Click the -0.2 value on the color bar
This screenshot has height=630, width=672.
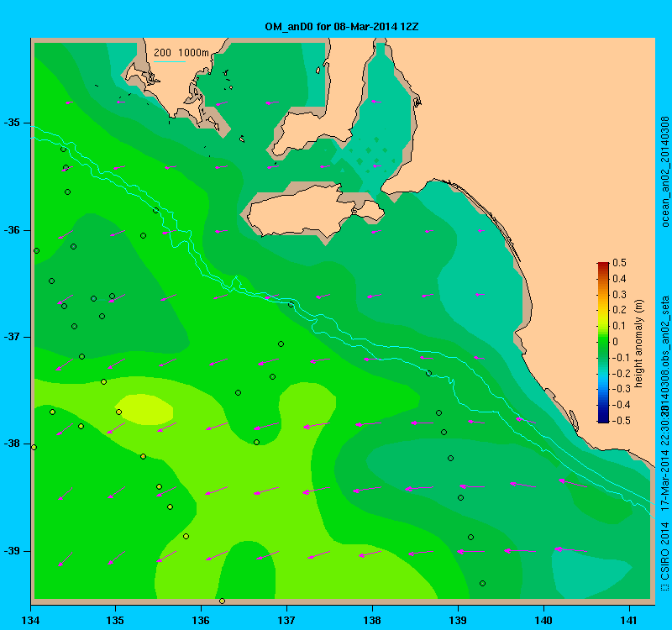click(621, 373)
